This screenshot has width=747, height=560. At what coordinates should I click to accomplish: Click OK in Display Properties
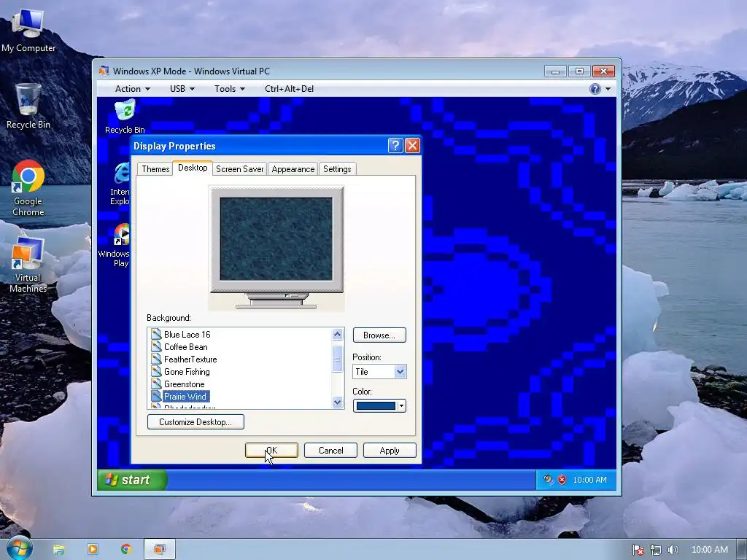pyautogui.click(x=271, y=451)
